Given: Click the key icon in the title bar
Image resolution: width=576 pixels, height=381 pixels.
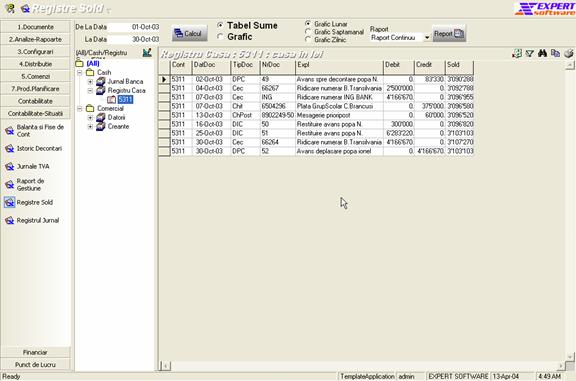Looking at the screenshot, I should pyautogui.click(x=10, y=8).
